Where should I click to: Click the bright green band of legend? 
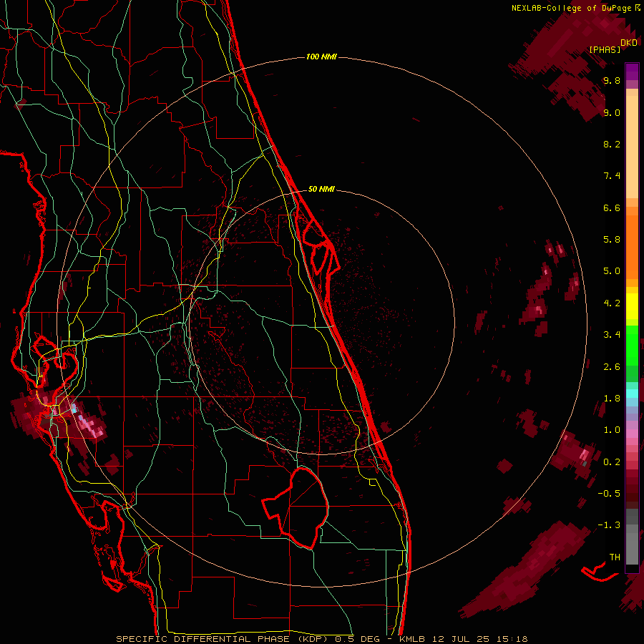[632, 345]
